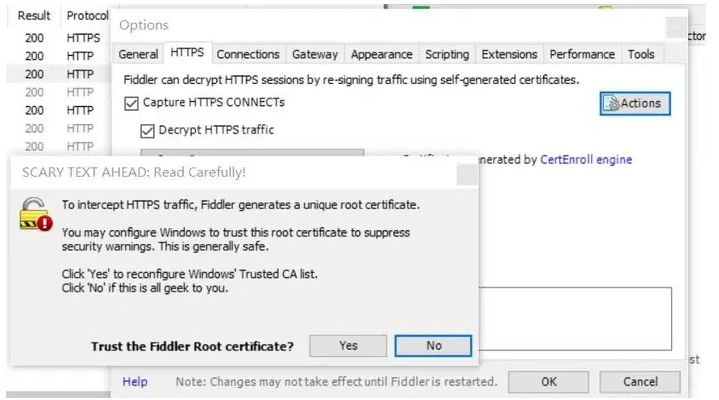Switch to the General tab

(x=138, y=54)
